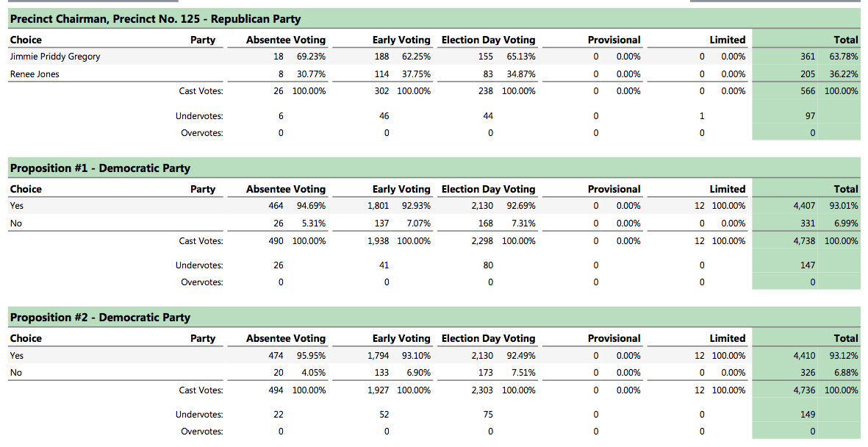
Task: Click Limited column header in Proposition #1 table
Action: [x=727, y=189]
